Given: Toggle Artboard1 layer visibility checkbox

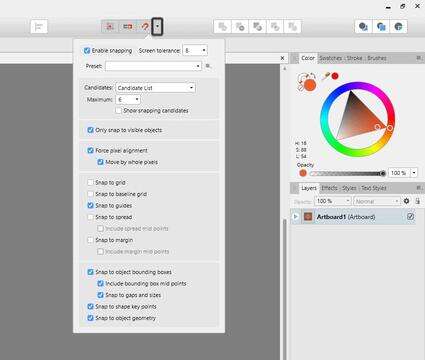Looking at the screenshot, I should click(x=411, y=217).
